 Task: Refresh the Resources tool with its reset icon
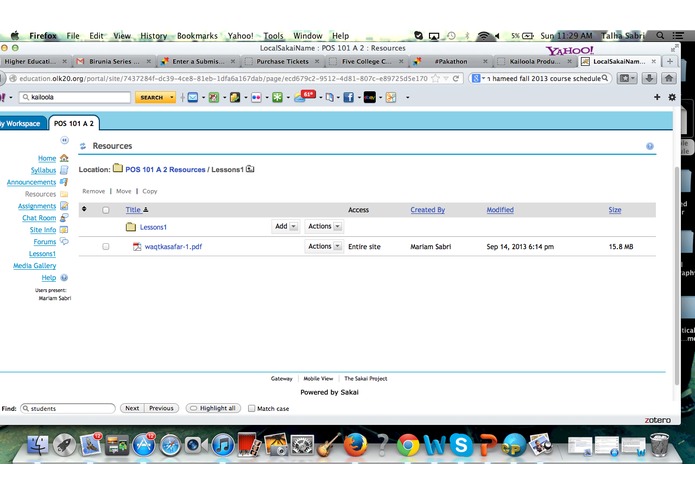coord(83,146)
